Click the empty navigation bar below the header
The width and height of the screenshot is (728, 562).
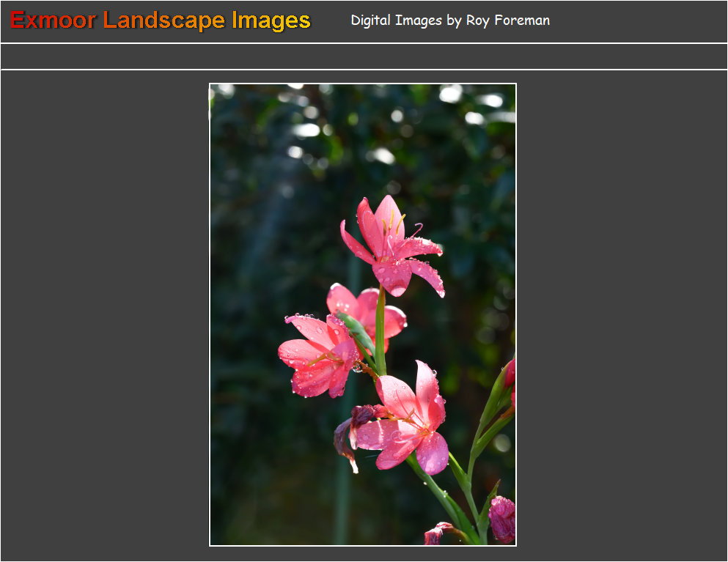coord(364,56)
